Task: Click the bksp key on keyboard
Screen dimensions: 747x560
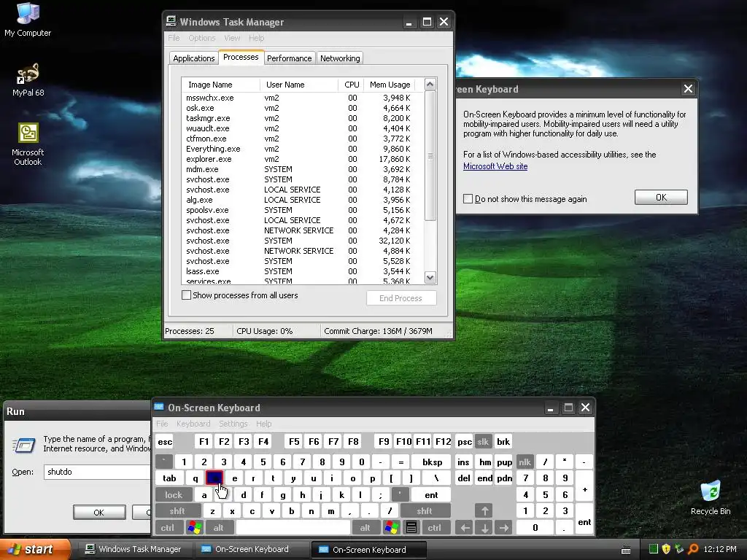Action: pyautogui.click(x=432, y=462)
